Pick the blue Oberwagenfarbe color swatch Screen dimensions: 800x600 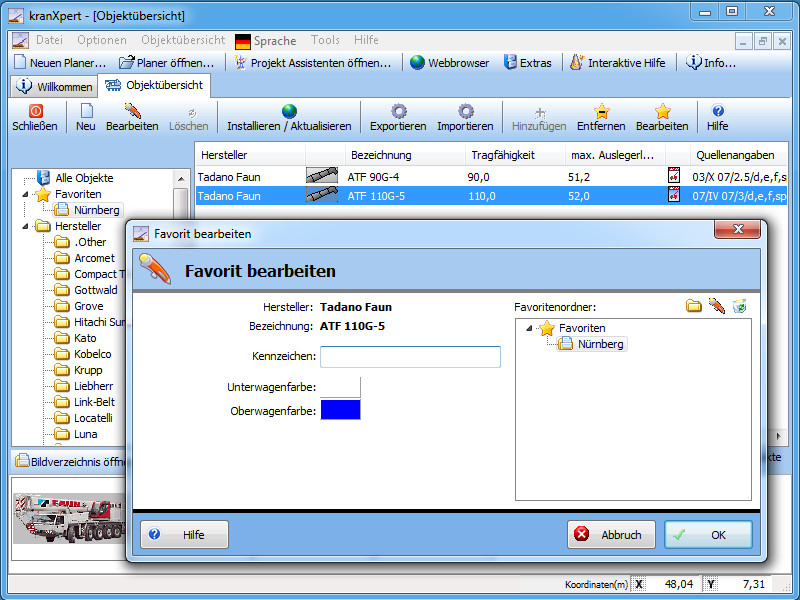click(x=340, y=410)
